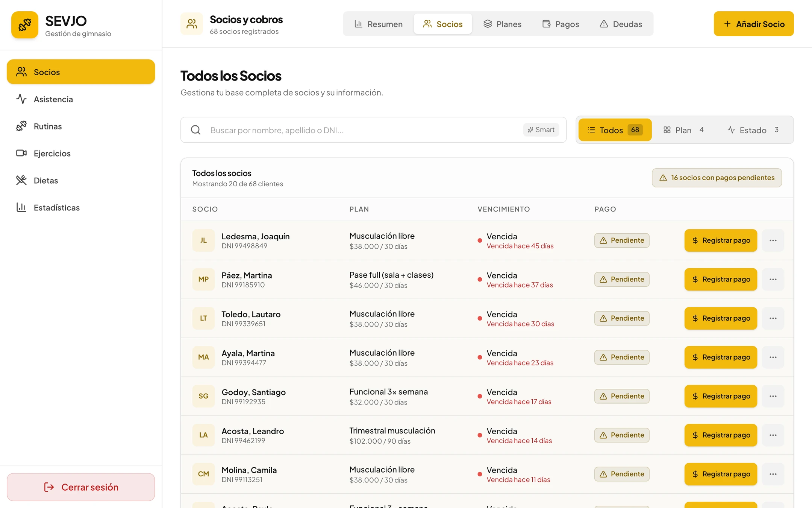812x508 pixels.
Task: Switch to the Resumen tab
Action: 379,24
